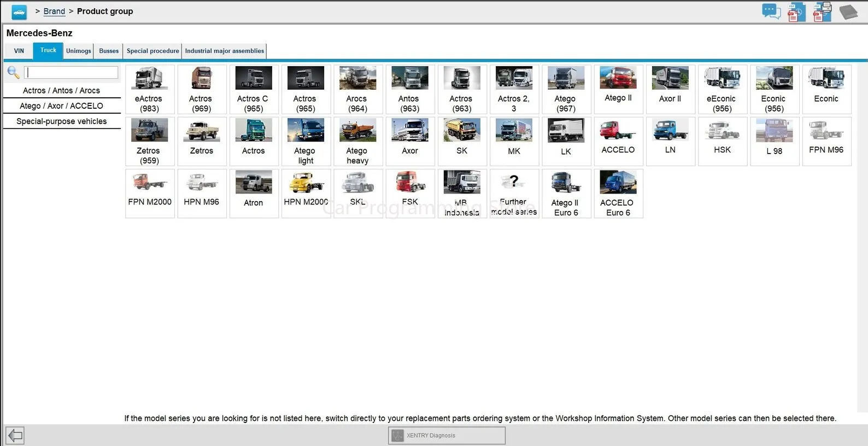Select the Actros (969) truck tile
The image size is (868, 446).
[202, 89]
